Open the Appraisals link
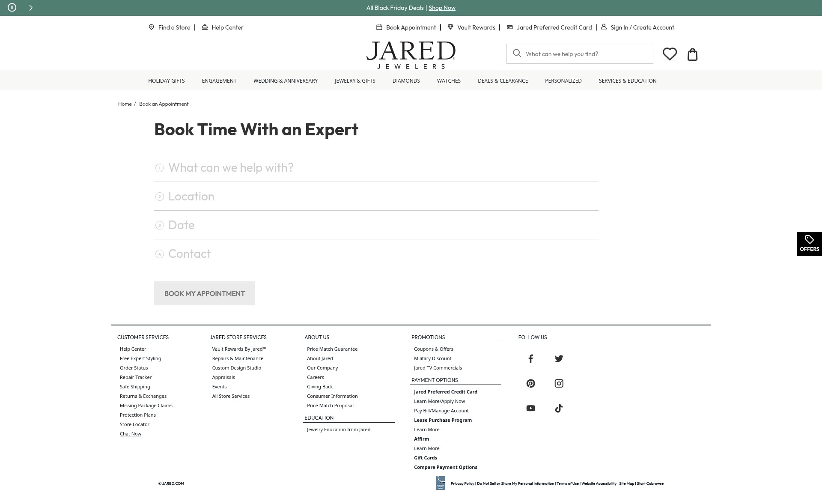This screenshot has width=822, height=504. click(x=223, y=377)
